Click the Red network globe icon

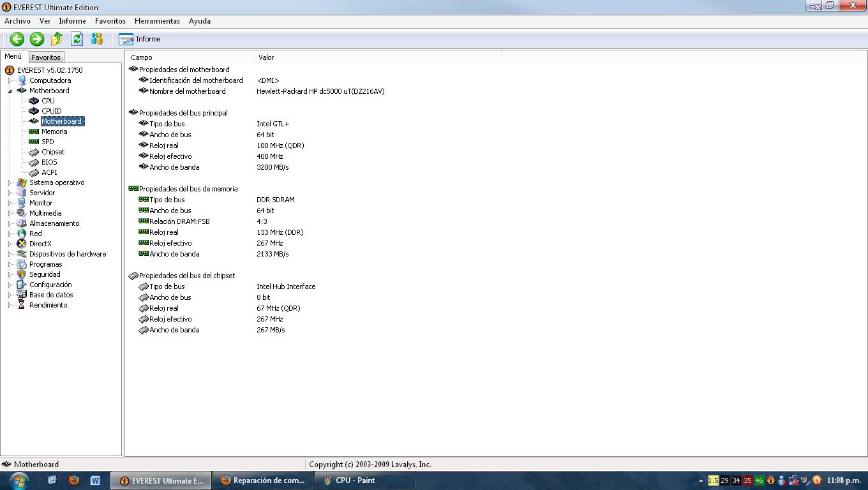(x=22, y=234)
